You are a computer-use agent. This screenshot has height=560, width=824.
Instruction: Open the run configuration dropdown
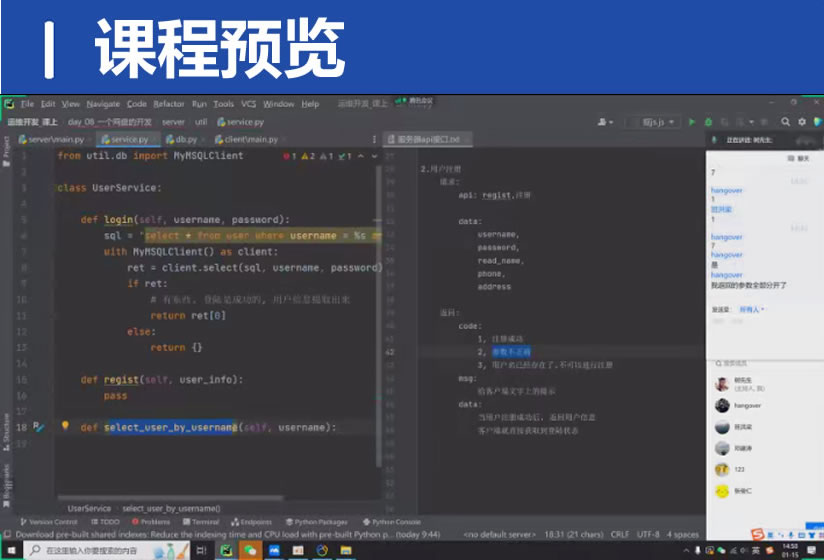point(653,122)
